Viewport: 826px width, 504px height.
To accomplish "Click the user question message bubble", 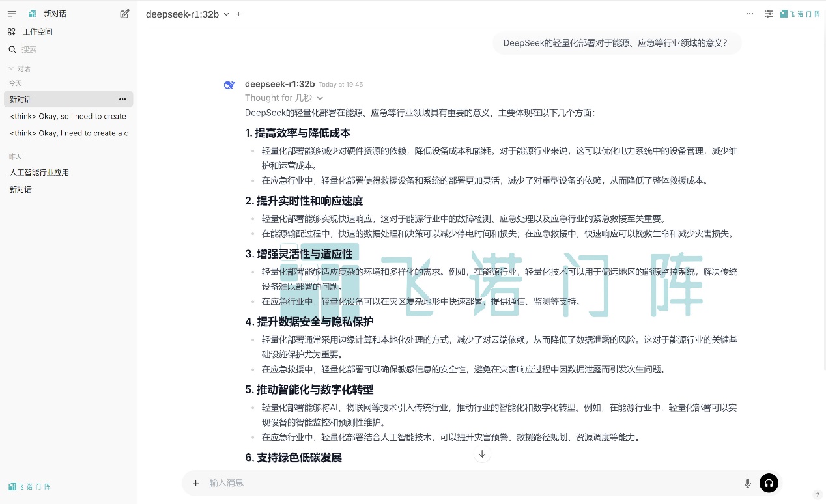I will pyautogui.click(x=617, y=44).
